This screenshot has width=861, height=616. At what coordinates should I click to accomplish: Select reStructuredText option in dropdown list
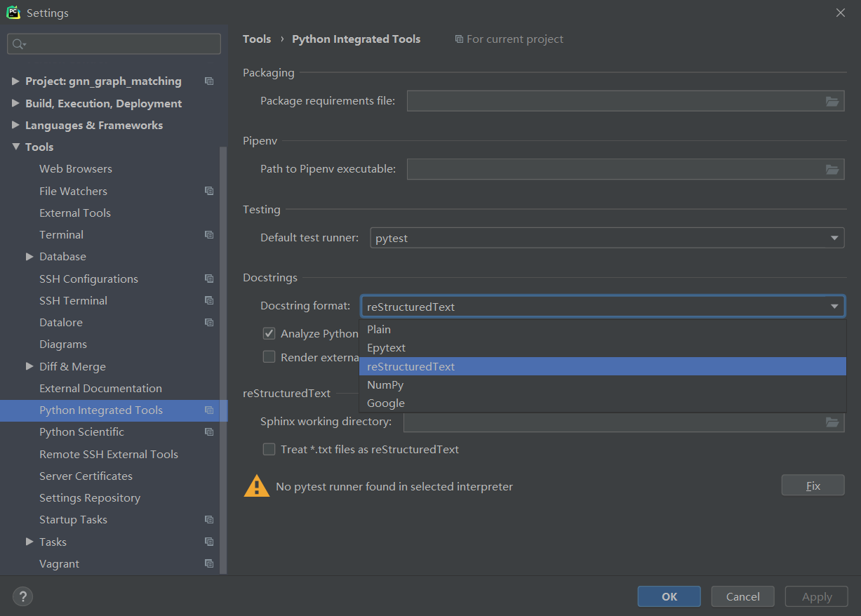click(602, 366)
